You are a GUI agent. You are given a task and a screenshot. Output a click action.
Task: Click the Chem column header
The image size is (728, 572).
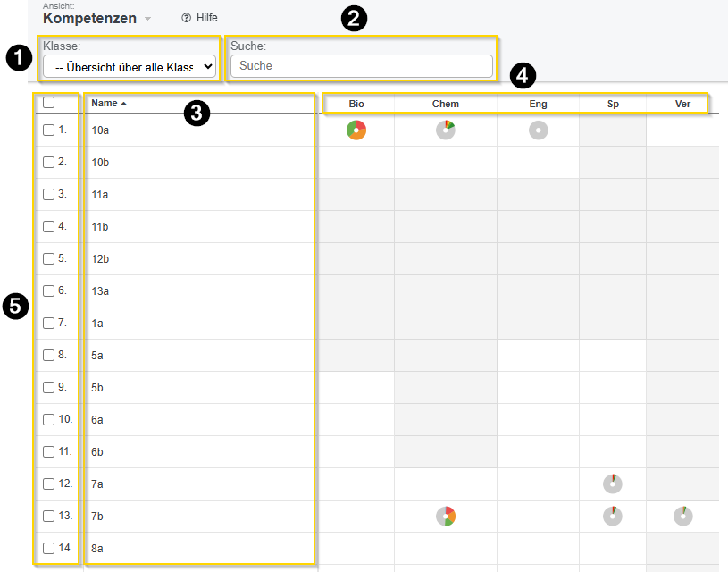446,105
